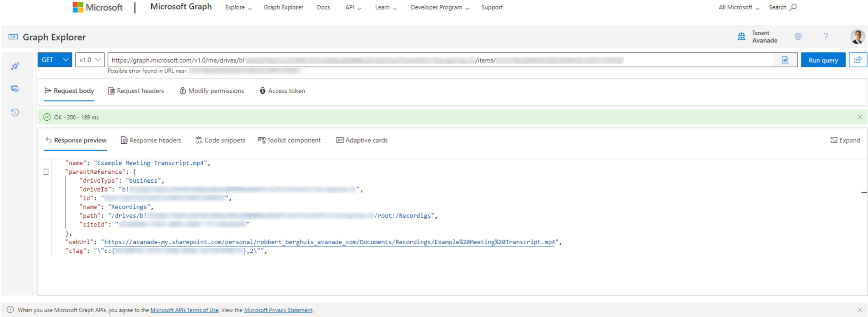Open the GET method dropdown
868x317 pixels.
click(x=55, y=60)
